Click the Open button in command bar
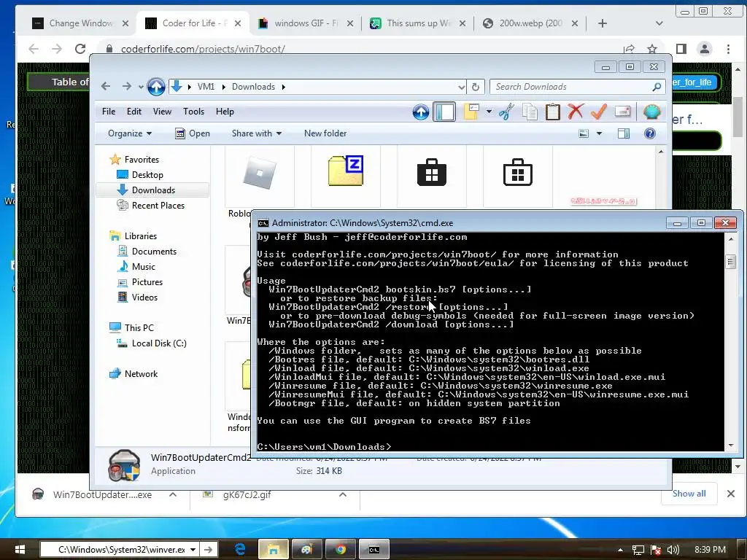 coord(193,133)
